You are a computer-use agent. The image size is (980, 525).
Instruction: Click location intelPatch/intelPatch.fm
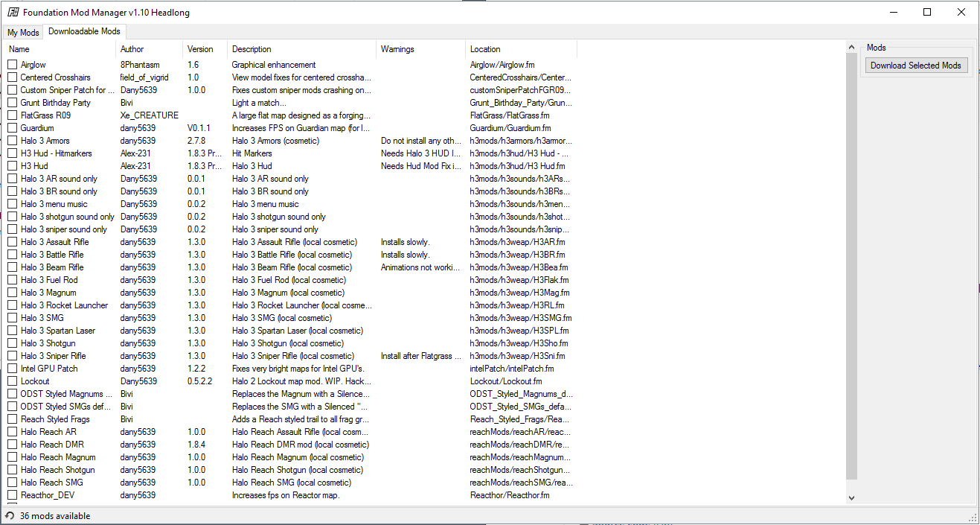coord(512,369)
